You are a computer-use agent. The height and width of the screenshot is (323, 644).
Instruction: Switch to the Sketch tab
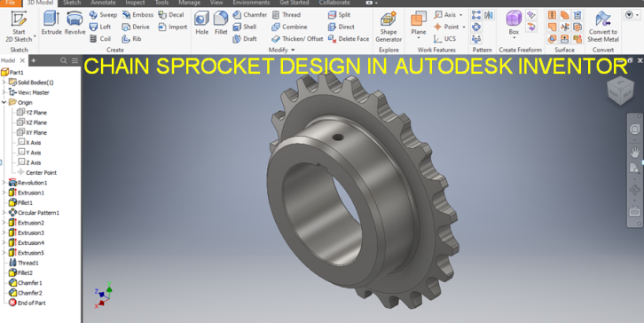pyautogui.click(x=72, y=3)
